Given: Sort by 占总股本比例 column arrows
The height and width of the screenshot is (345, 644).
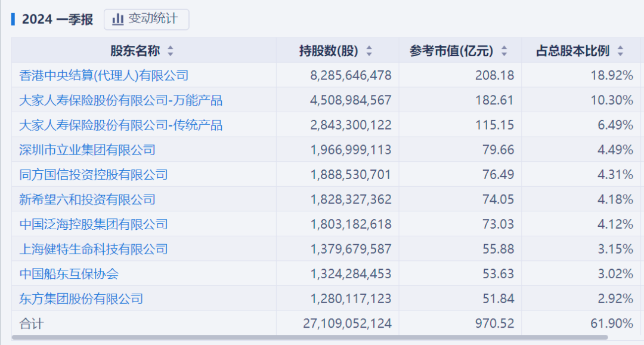Looking at the screenshot, I should coord(620,51).
